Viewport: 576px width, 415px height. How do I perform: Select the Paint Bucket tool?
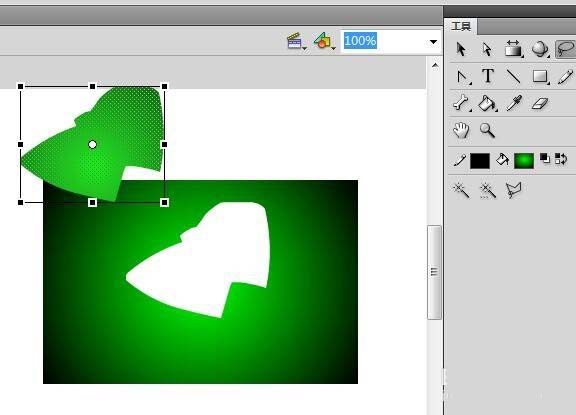click(487, 104)
